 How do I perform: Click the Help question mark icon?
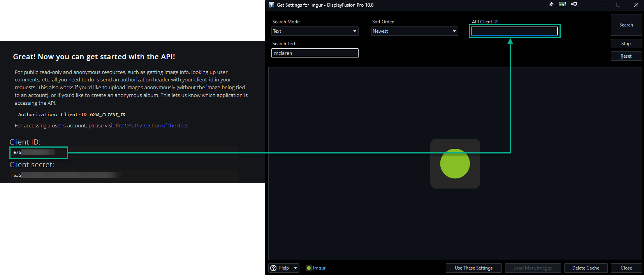pyautogui.click(x=273, y=268)
